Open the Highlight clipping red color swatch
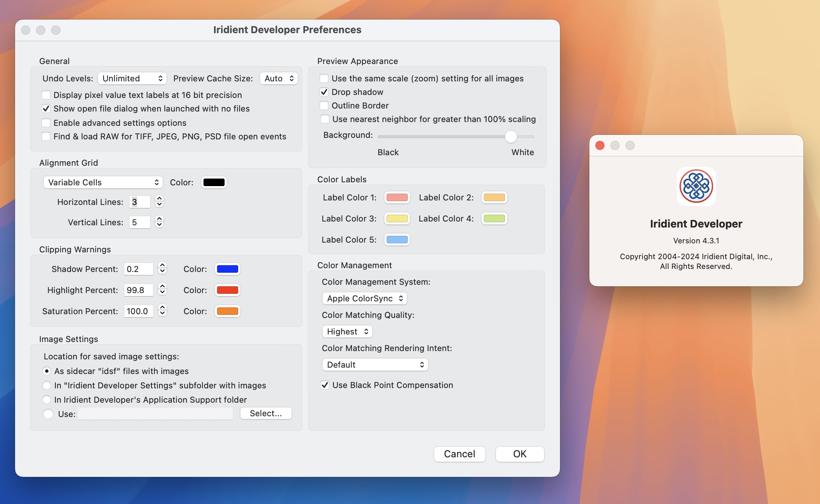 pyautogui.click(x=228, y=290)
